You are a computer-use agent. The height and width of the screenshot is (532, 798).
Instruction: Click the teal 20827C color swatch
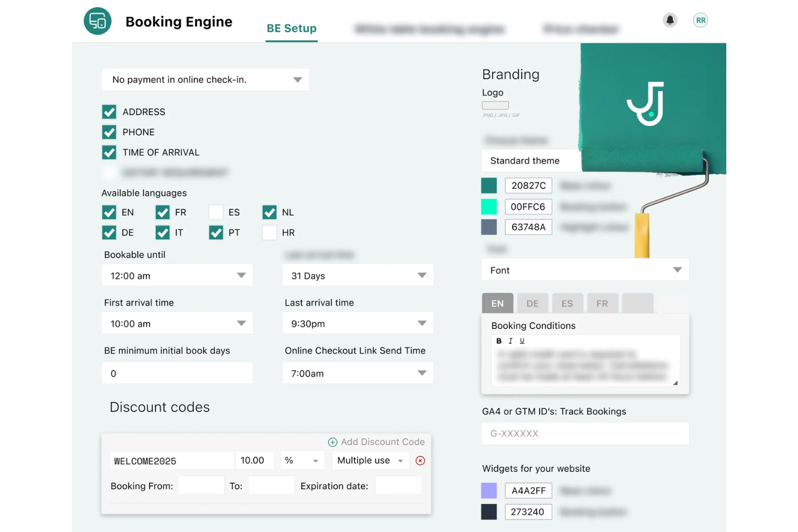pyautogui.click(x=489, y=185)
